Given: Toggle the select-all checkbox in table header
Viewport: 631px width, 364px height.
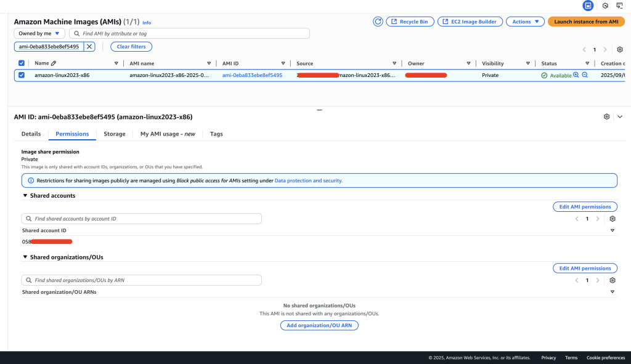Looking at the screenshot, I should pyautogui.click(x=22, y=63).
